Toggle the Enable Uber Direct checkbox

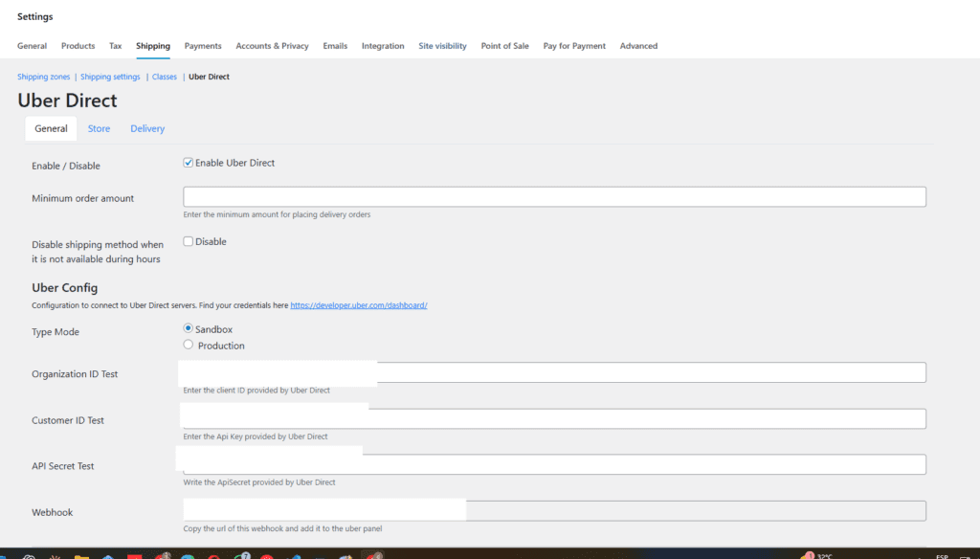[189, 163]
